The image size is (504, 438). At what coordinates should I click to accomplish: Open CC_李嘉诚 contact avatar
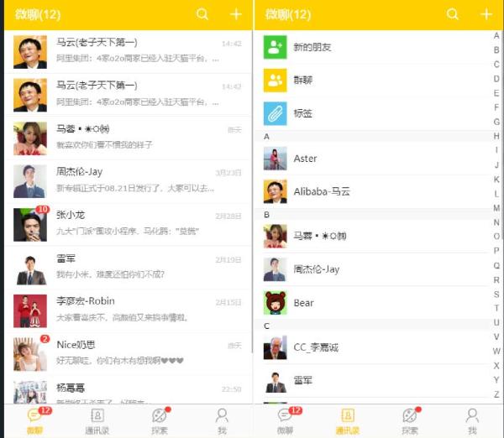click(276, 347)
